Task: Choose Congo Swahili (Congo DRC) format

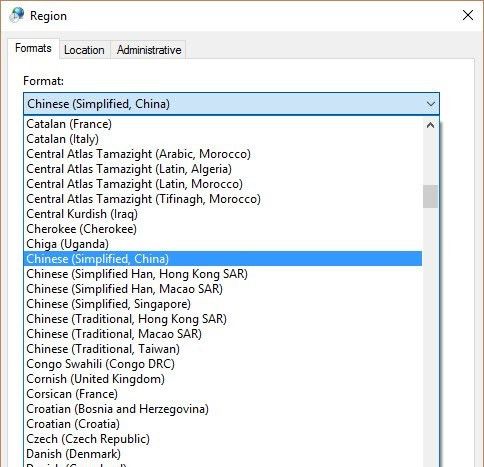Action: point(223,364)
